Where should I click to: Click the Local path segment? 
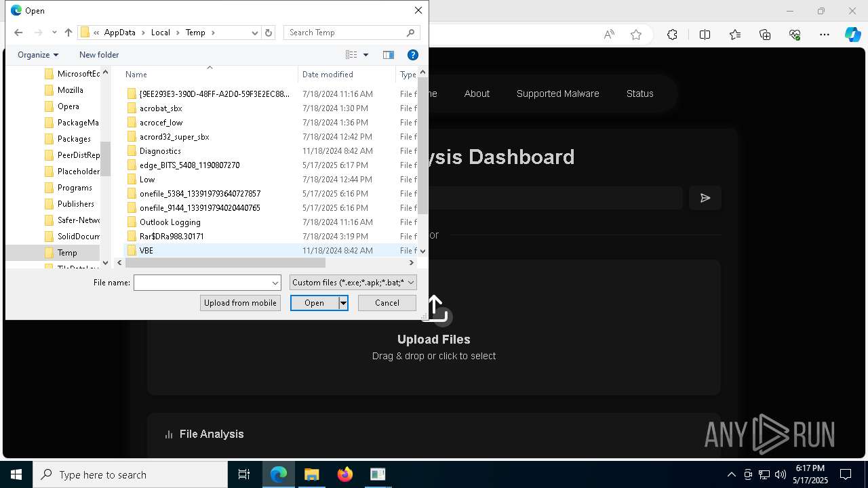pos(161,33)
